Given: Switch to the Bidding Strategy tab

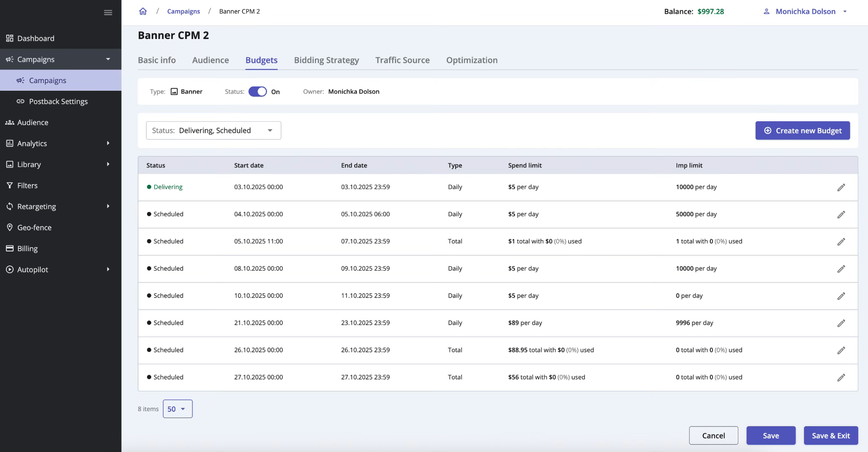Looking at the screenshot, I should [x=326, y=60].
